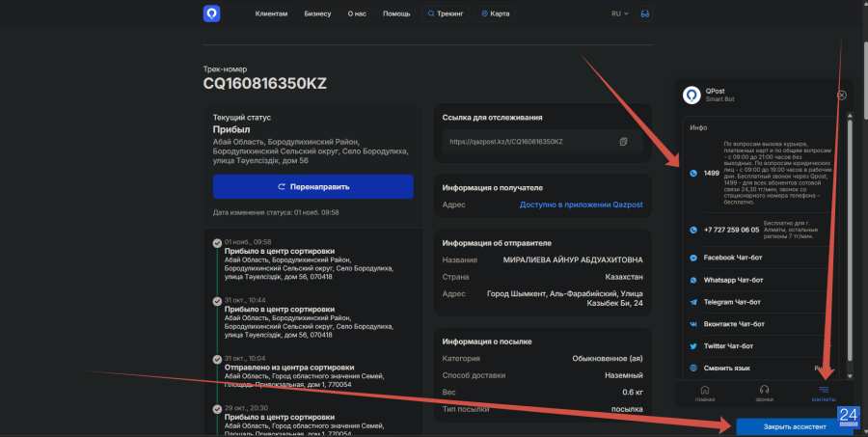Screen dimensions: 868x437
Task: Toggle the accessibility glasses icon
Action: (x=645, y=14)
